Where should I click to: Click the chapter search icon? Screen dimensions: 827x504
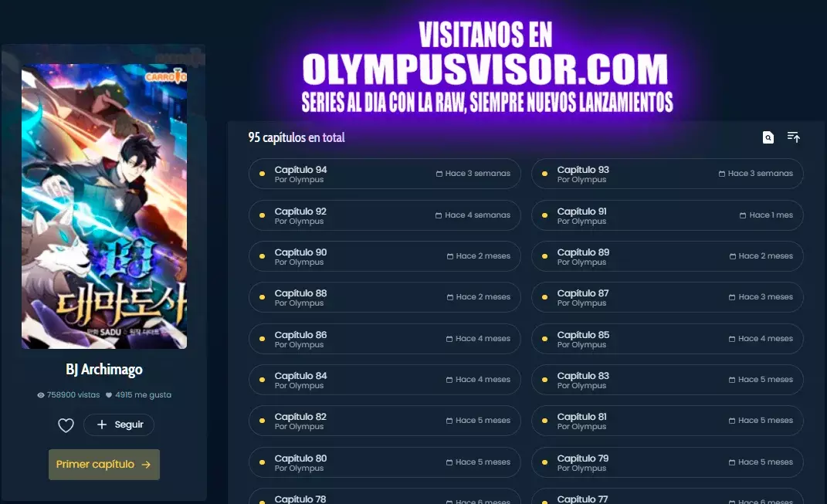point(768,137)
